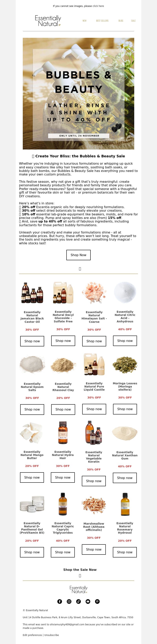Screen dimensions: 157x644
Task: Click the Essentially Natural footer logo
Action: (x=78, y=589)
